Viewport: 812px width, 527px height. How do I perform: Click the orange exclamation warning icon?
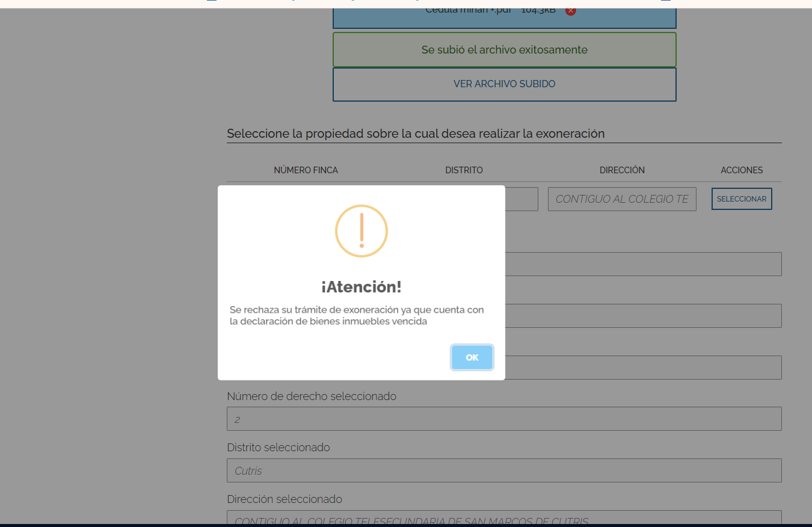361,231
